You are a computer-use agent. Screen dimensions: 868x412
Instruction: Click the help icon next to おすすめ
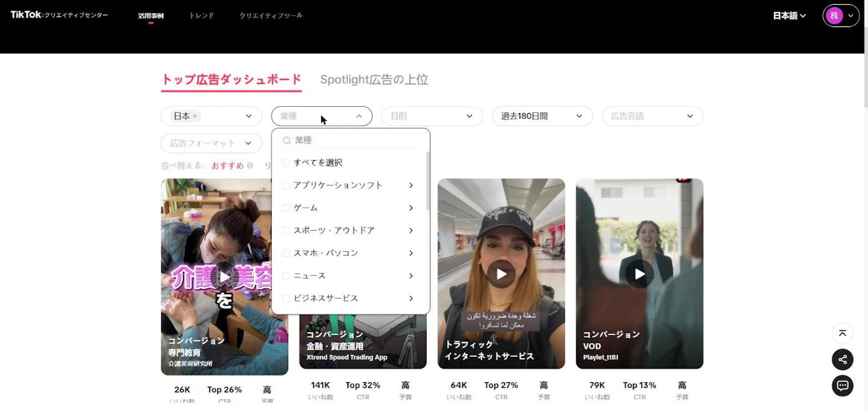pos(250,166)
